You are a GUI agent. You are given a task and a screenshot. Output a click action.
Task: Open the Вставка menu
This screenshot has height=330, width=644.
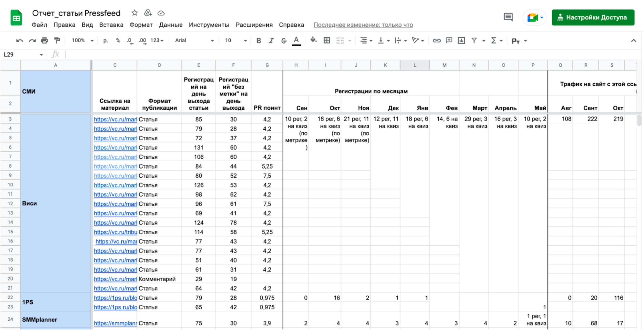coord(111,25)
